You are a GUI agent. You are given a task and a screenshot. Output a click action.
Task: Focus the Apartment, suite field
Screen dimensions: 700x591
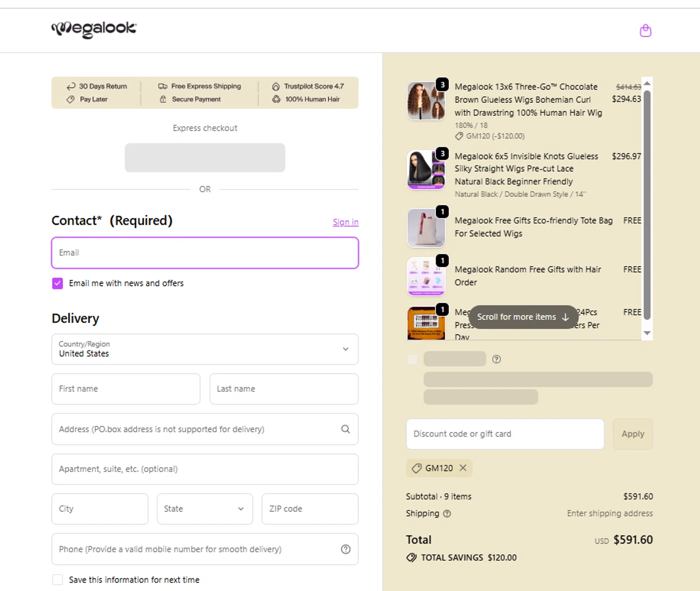(205, 469)
